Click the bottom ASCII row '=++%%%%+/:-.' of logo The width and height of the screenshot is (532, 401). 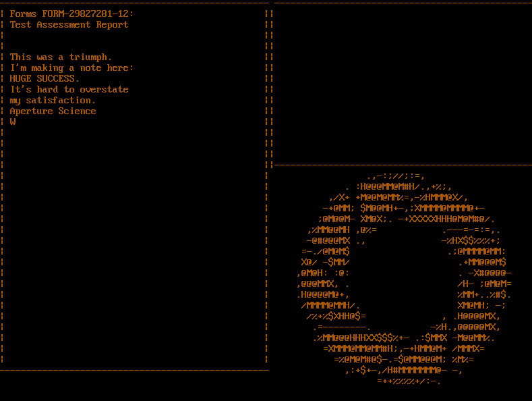pos(409,381)
